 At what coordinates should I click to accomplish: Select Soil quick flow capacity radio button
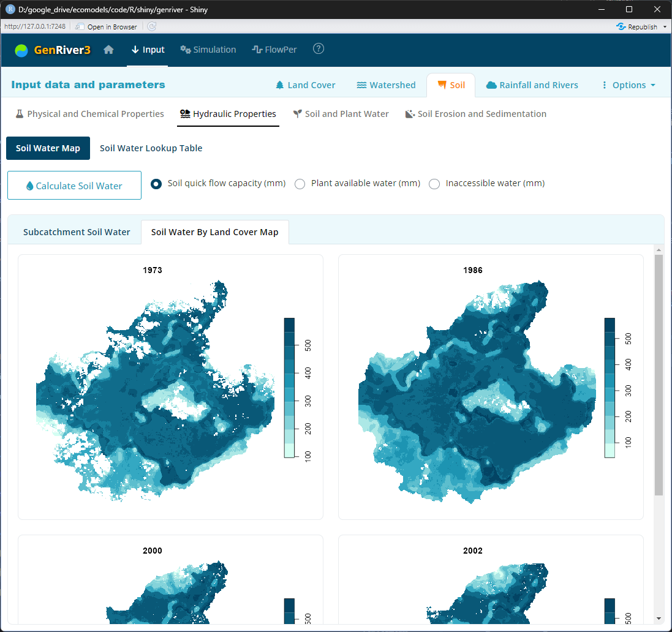tap(156, 184)
